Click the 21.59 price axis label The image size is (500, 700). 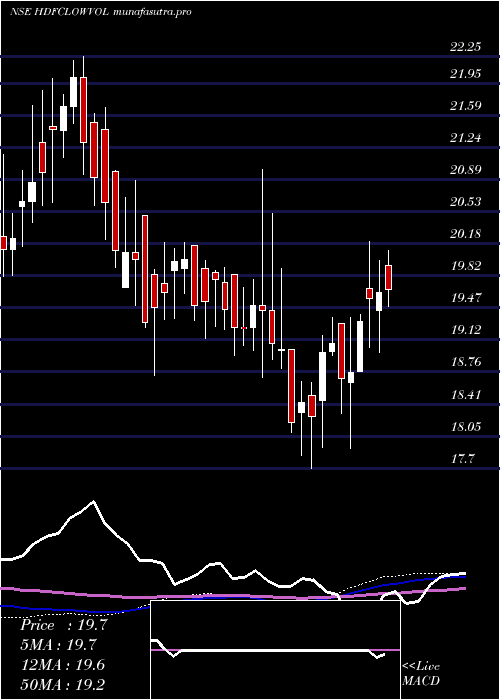[466, 106]
